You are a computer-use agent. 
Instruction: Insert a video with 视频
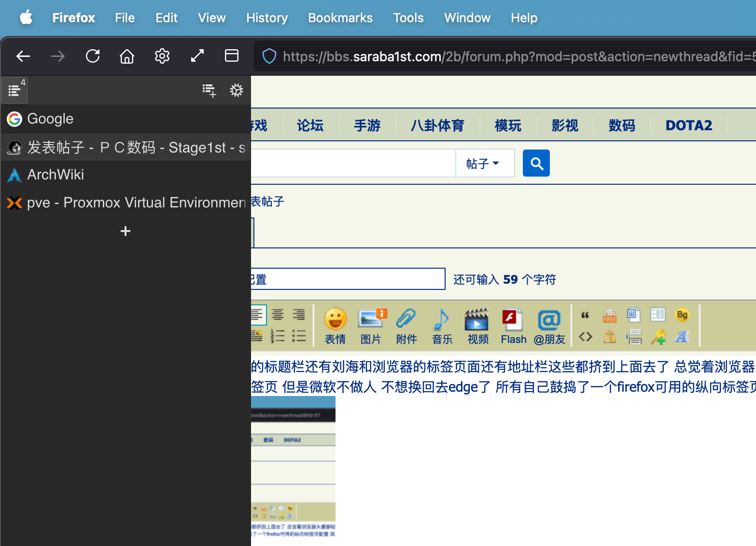478,326
